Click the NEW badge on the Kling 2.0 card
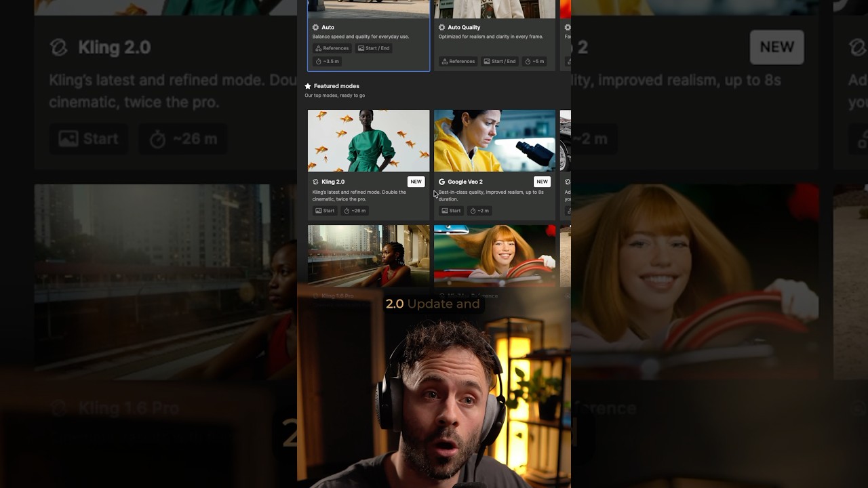 tap(416, 182)
